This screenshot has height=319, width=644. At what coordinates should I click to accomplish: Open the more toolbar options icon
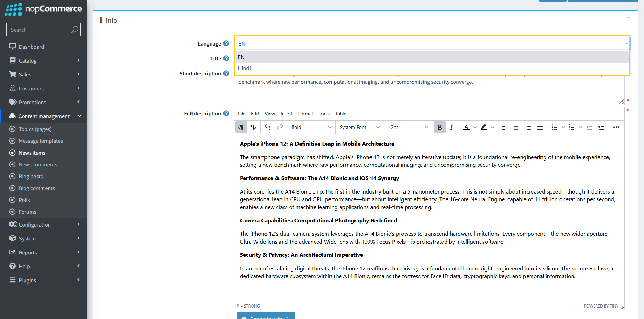point(616,127)
